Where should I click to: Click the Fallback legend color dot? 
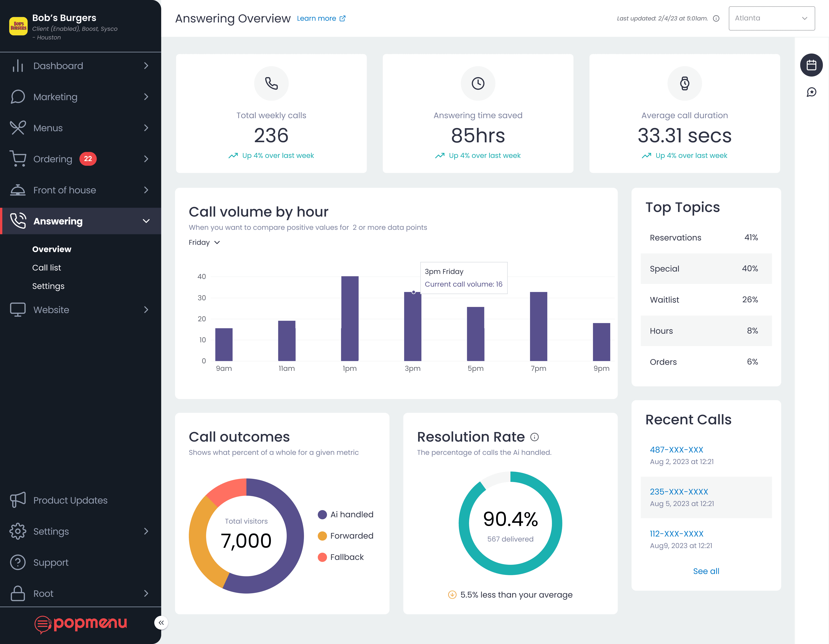[322, 557]
